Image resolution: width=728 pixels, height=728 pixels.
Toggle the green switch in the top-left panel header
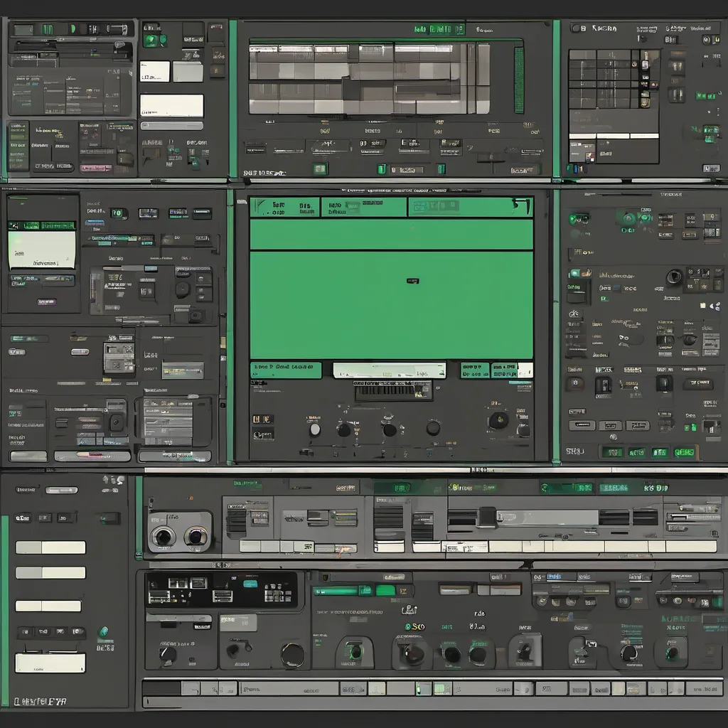[47, 29]
